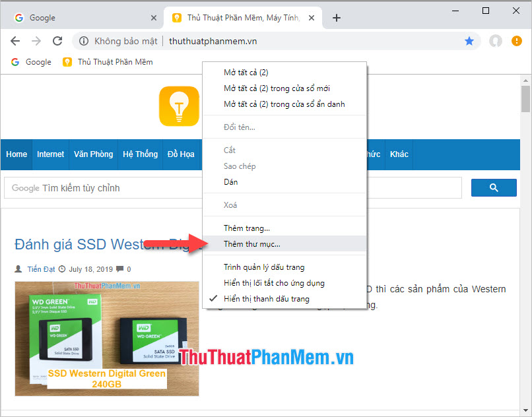Close the Thủ Thuật Phần Mềm tab

click(311, 18)
